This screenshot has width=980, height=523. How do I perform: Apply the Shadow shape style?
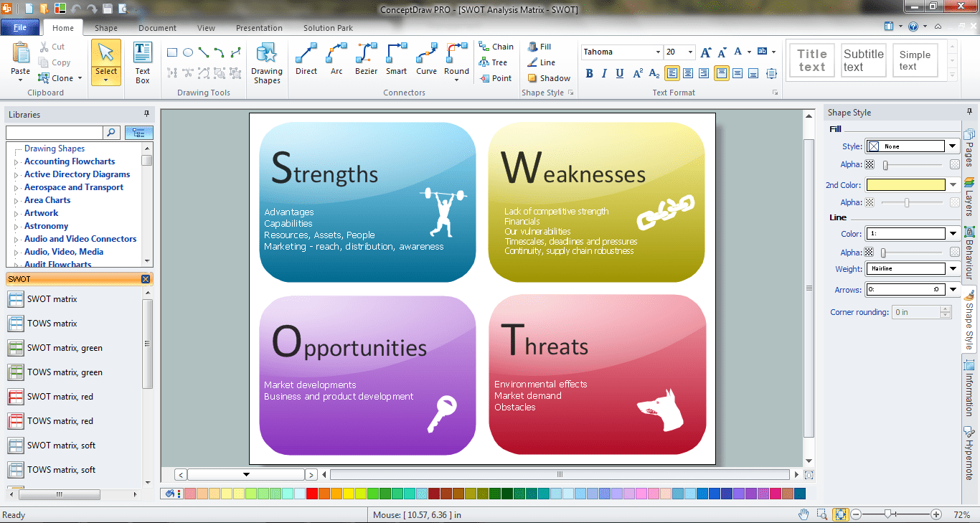click(548, 77)
